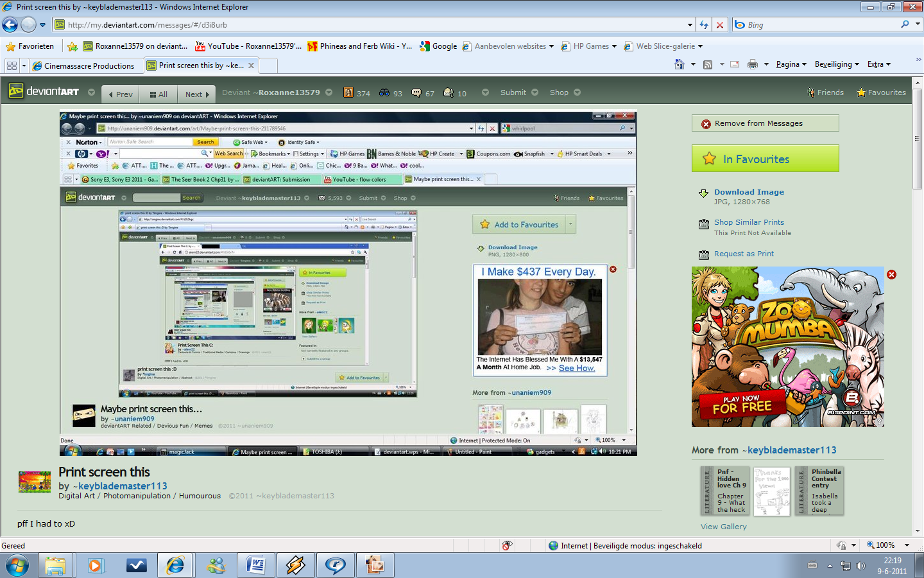This screenshot has width=924, height=578.
Task: Open the tab list dropdown arrow
Action: click(24, 66)
